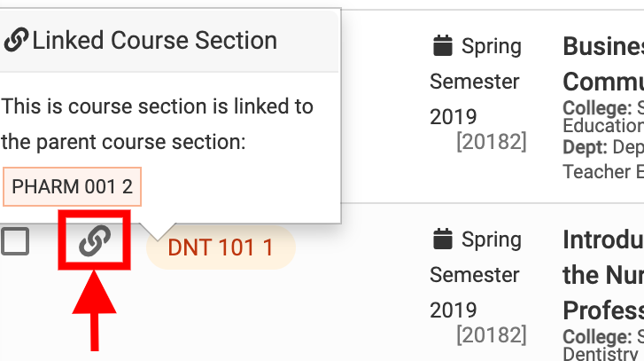Select Spring Semester 2019 text in the DNT row
644x361 pixels.
pos(475,275)
